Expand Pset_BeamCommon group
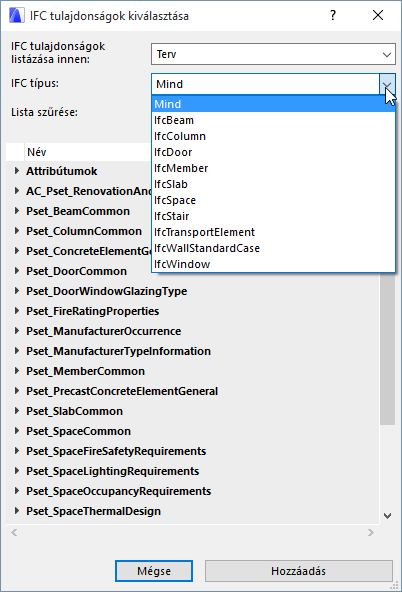This screenshot has width=402, height=592. [17, 211]
